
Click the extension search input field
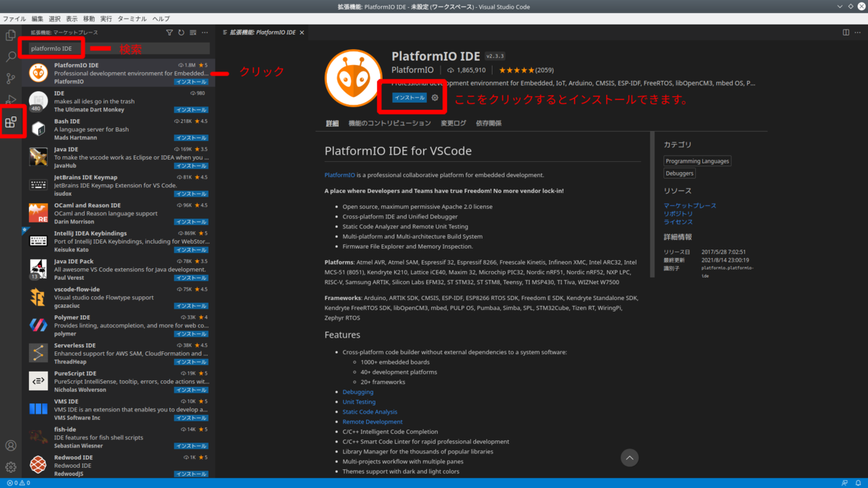(x=118, y=48)
